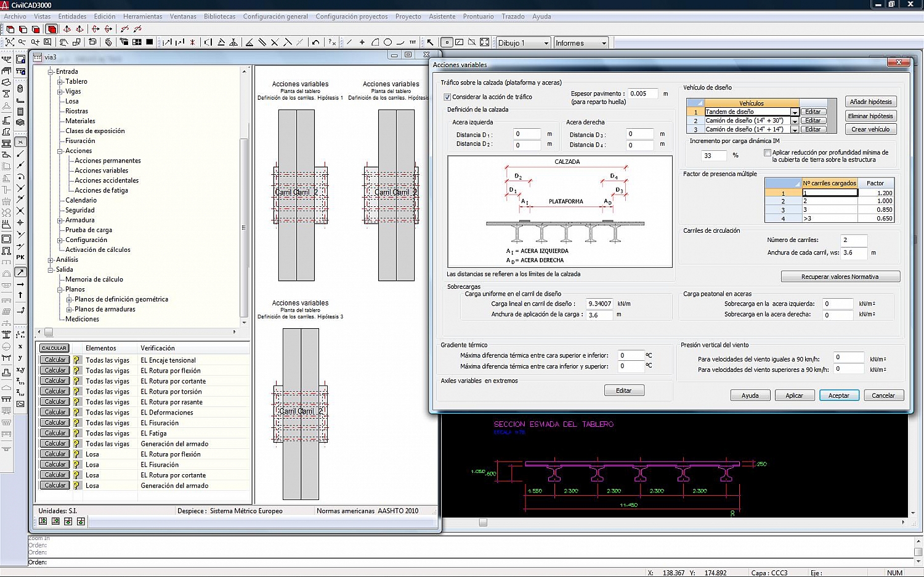
Task: Click the Carga lineal en carril field
Action: [599, 304]
